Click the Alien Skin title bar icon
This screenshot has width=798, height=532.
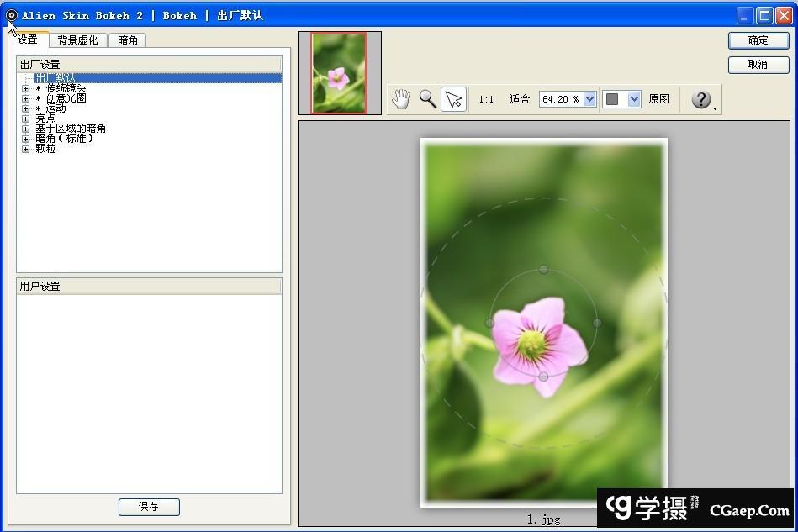tap(11, 15)
